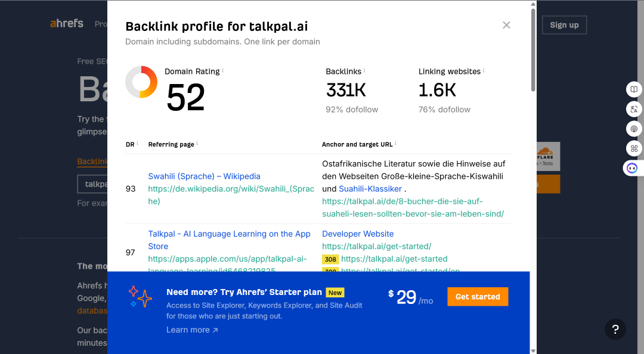Click the Backlink profile for talkpal.ai heading
Screen dimensions: 644x354
(x=216, y=26)
